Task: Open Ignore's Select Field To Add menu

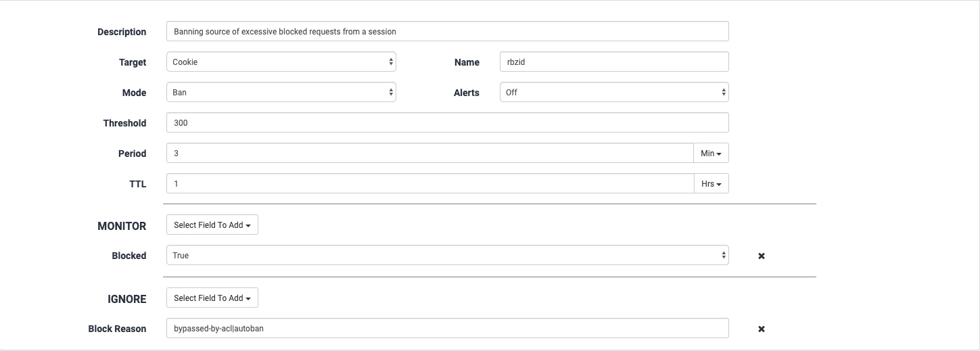Action: pos(212,298)
